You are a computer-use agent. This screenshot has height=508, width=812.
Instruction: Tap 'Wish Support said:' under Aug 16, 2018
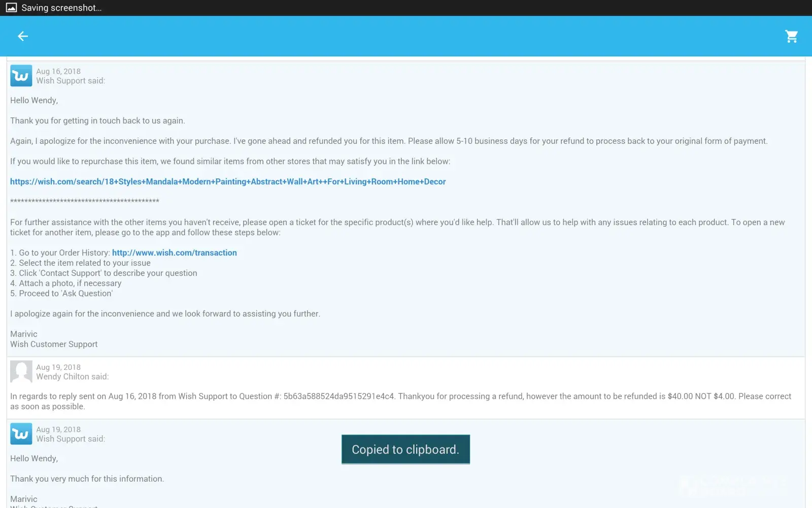(x=71, y=81)
